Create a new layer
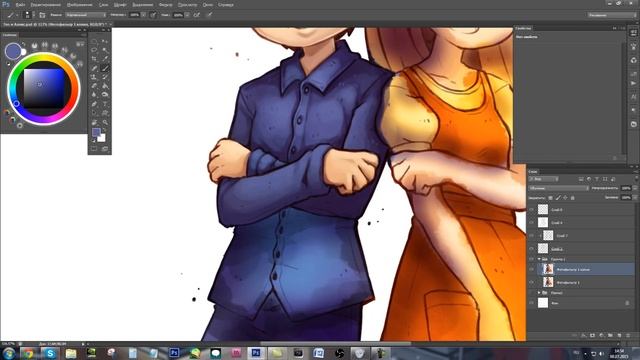The height and width of the screenshot is (360, 640). point(619,336)
